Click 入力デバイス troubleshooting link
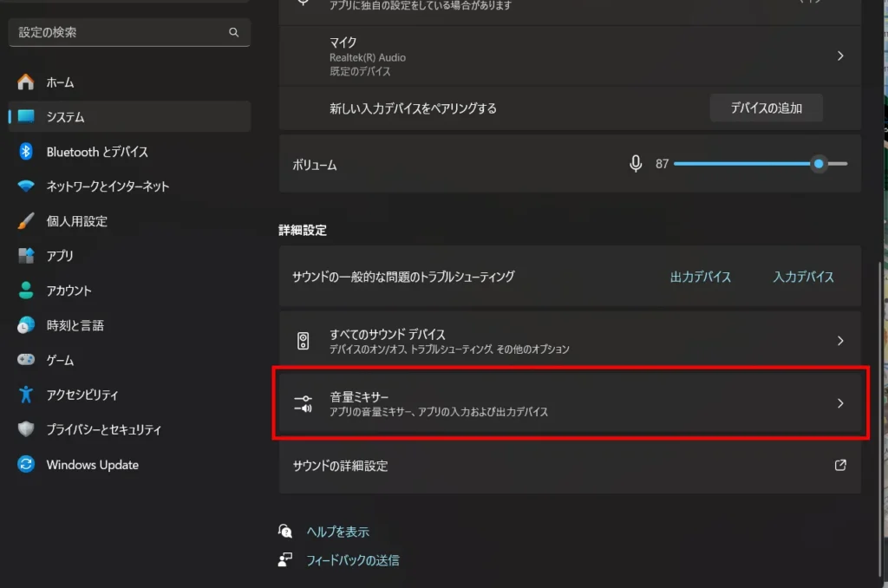Screen dimensions: 888x588 pos(803,277)
